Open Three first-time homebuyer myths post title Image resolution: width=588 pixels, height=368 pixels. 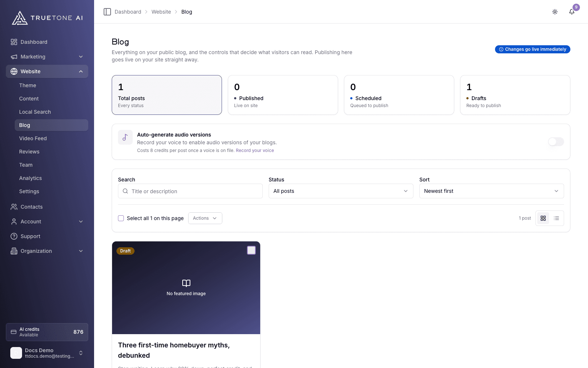[174, 350]
